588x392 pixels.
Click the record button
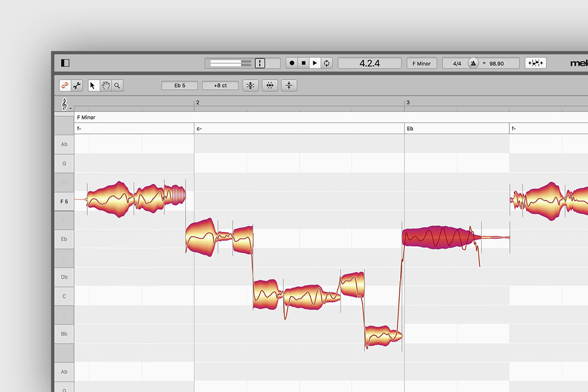[x=292, y=63]
